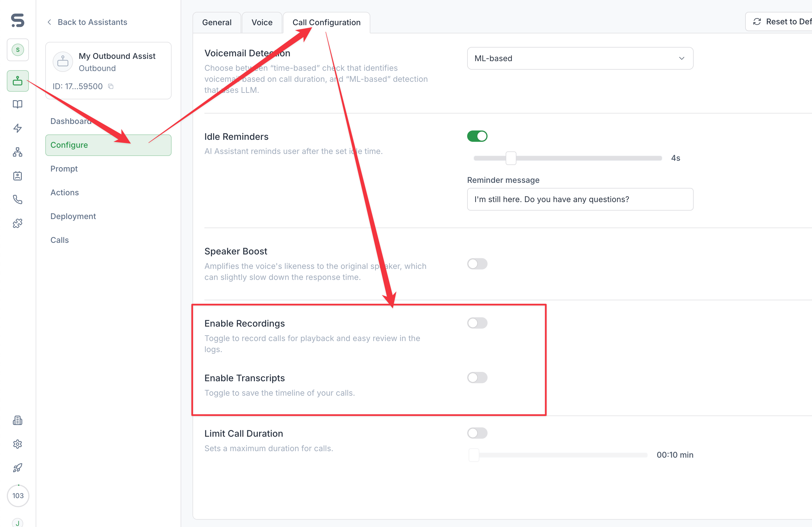The image size is (812, 527).
Task: Open the contacts badge icon
Action: coord(17,176)
